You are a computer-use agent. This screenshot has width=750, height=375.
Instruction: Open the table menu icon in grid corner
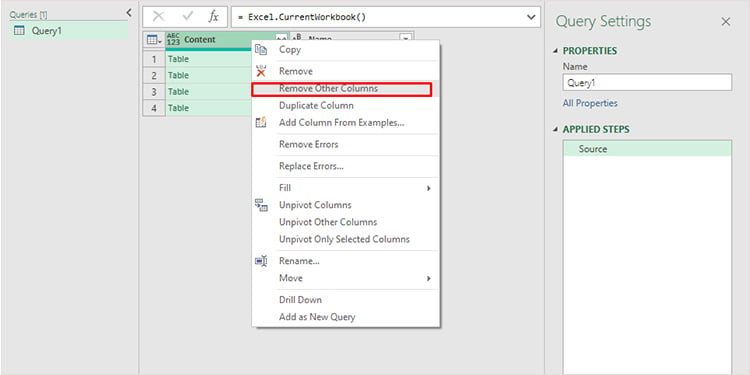click(x=154, y=40)
